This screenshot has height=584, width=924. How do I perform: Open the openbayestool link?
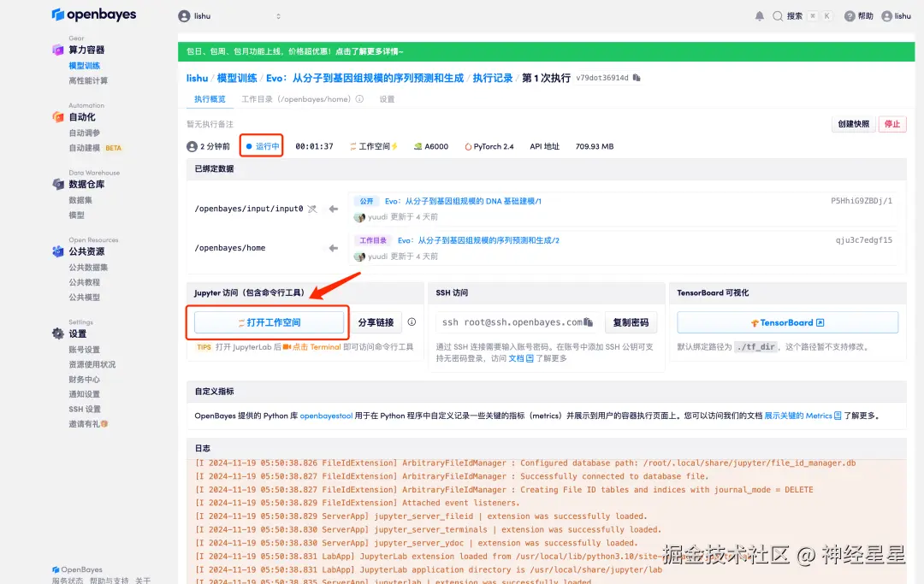coord(327,416)
